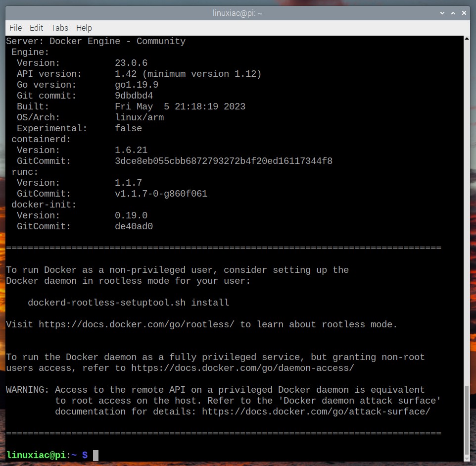Click the Git commit 9dbdbd4
The image size is (476, 466).
[x=134, y=96]
